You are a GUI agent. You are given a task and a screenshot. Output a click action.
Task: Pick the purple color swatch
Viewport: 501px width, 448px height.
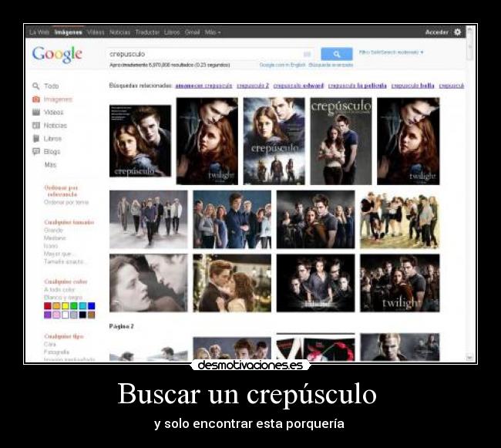pyautogui.click(x=48, y=315)
